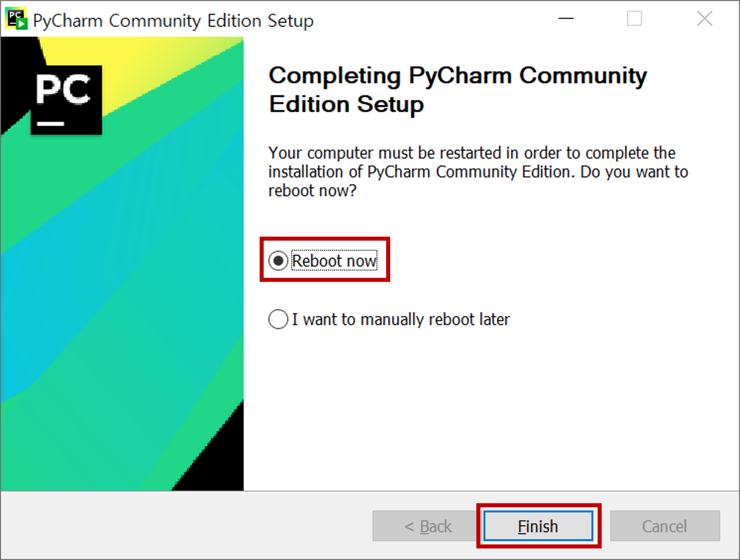
Task: Cancel the setup with the Cancel button
Action: coord(665,526)
